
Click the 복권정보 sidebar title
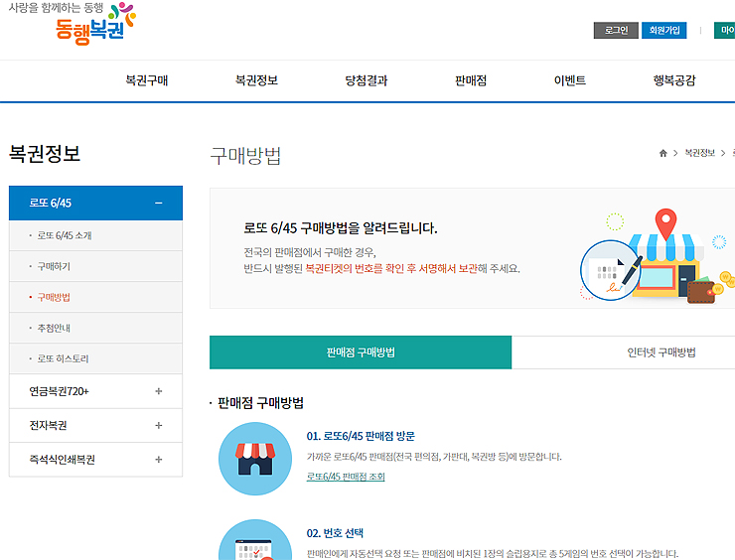coord(45,154)
